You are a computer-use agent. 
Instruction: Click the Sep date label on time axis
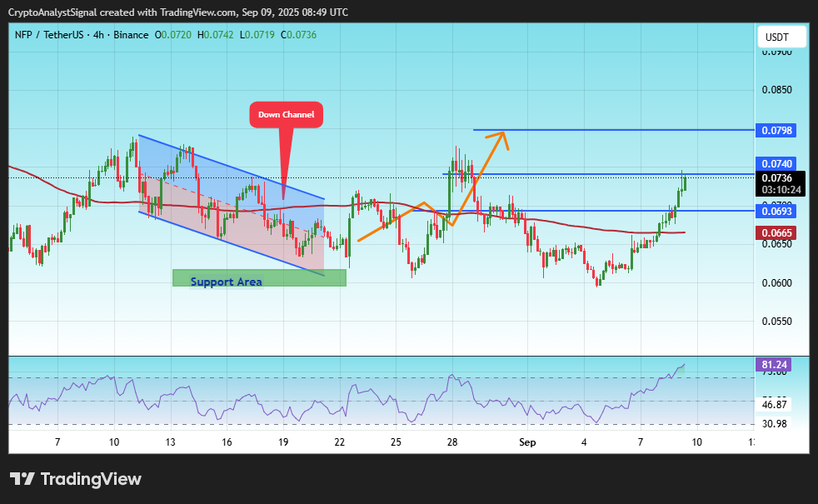527,442
